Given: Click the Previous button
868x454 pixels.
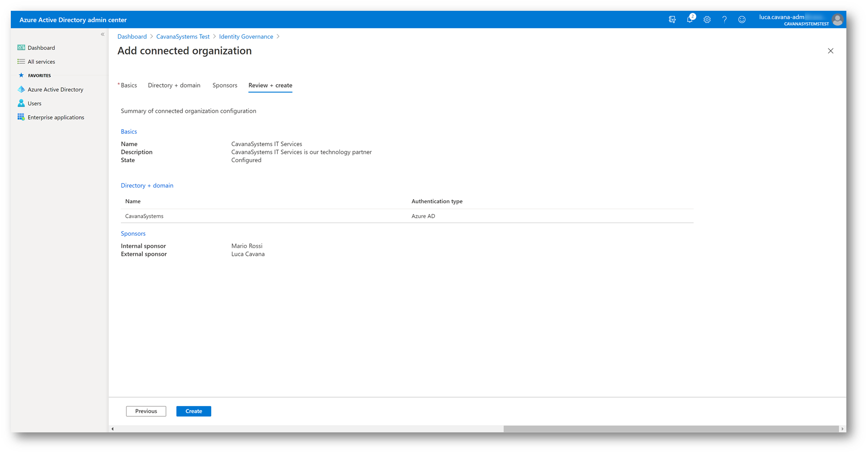Looking at the screenshot, I should click(x=146, y=411).
